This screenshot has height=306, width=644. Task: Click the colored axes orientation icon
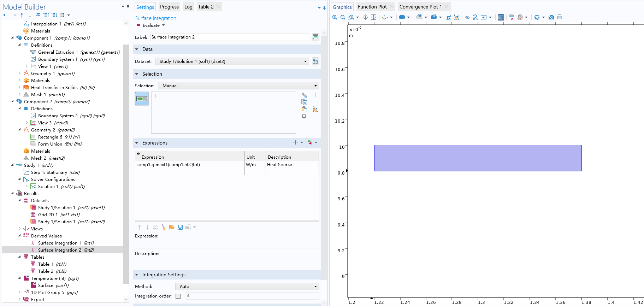tap(385, 17)
